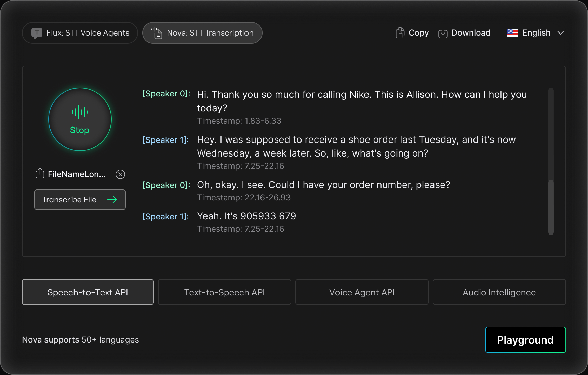Click the order number line 'Yeah. It's 905933 679'
Image resolution: width=588 pixels, height=375 pixels.
pos(246,216)
